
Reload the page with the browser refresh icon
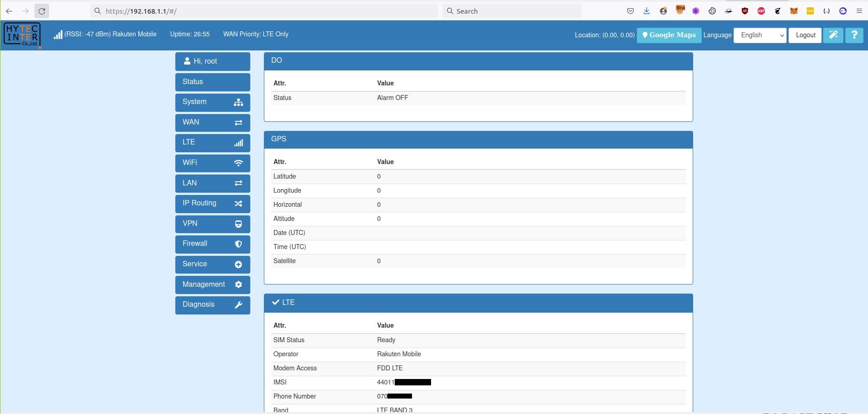point(42,11)
